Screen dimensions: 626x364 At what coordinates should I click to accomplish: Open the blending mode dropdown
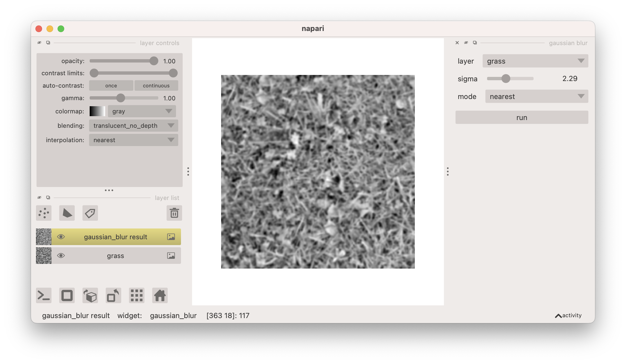133,126
